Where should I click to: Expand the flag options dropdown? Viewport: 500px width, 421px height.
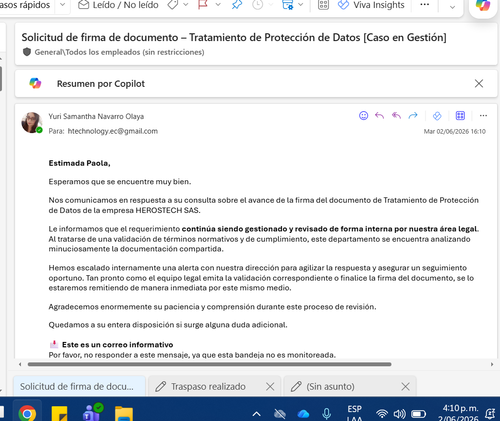(218, 5)
